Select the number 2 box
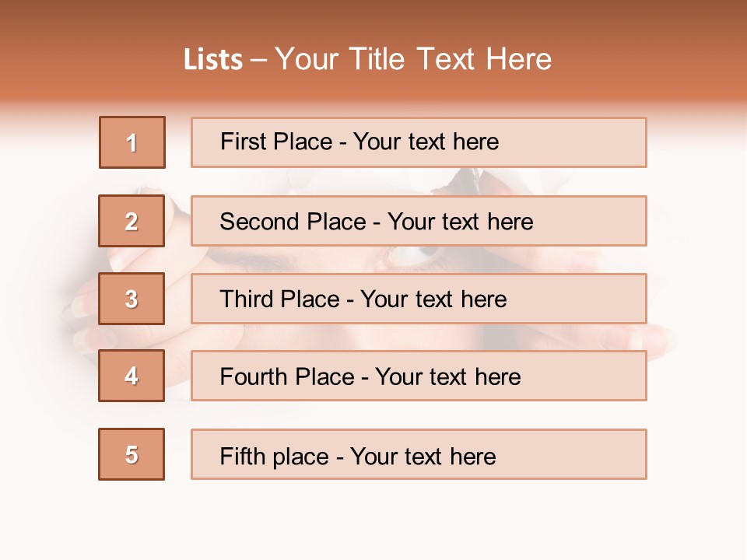The width and height of the screenshot is (747, 560). coord(132,221)
